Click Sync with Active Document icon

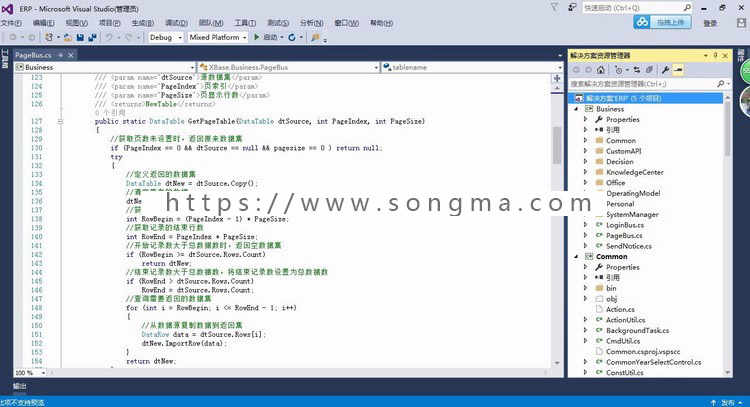coord(637,70)
